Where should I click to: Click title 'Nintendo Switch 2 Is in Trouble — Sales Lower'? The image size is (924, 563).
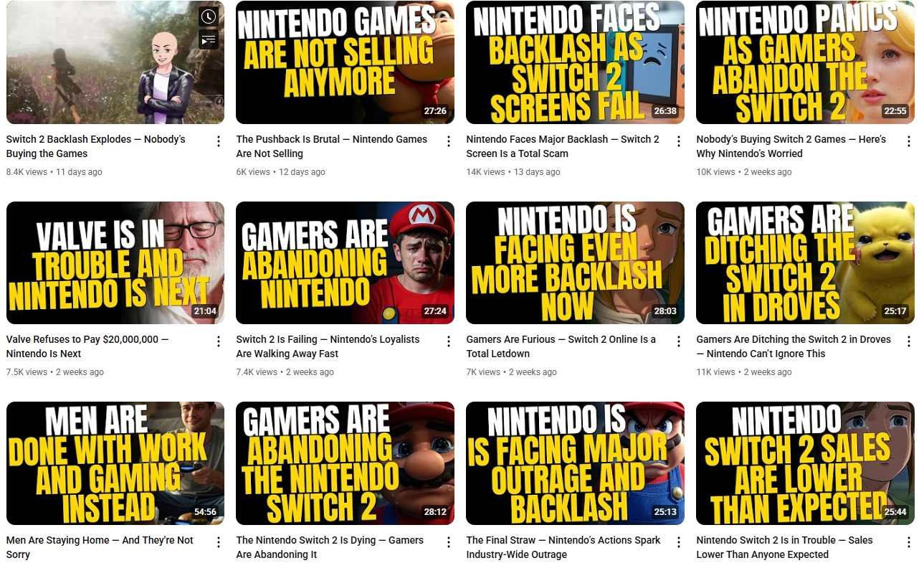point(785,547)
